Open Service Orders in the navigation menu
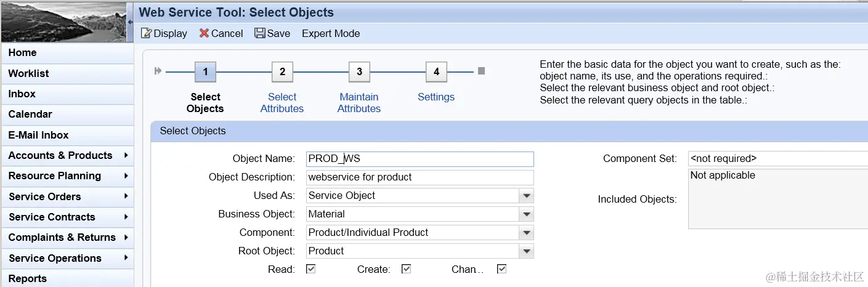 tap(45, 196)
